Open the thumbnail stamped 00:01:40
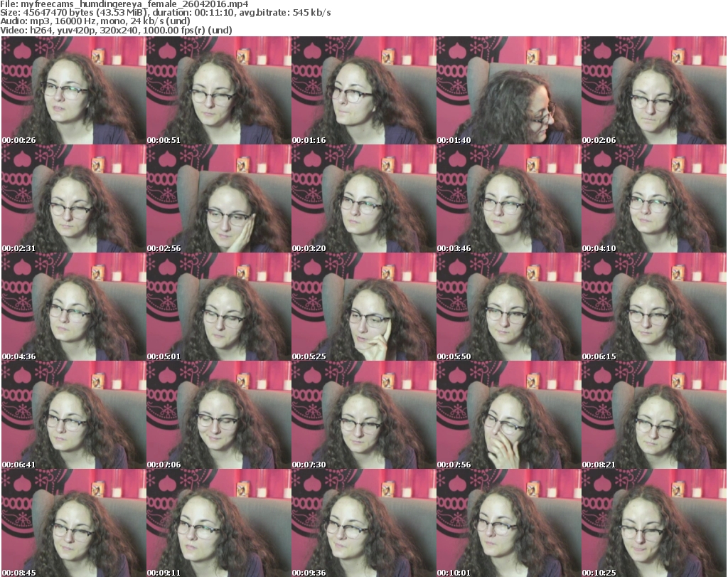 (x=508, y=90)
